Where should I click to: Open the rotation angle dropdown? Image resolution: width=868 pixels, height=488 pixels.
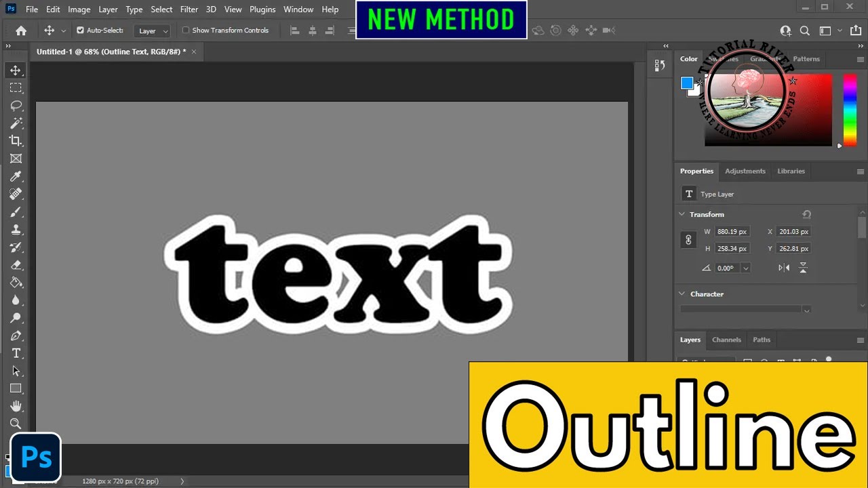pos(746,268)
